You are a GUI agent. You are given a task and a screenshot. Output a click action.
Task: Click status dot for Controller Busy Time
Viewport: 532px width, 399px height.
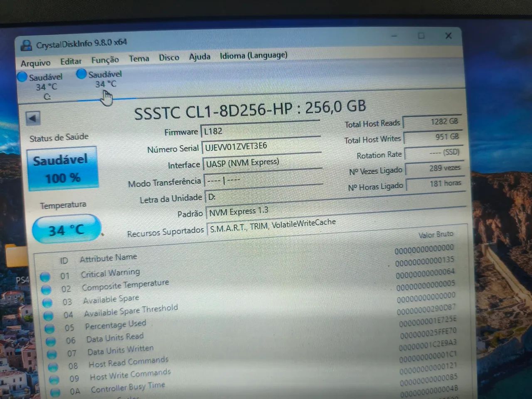[x=55, y=392]
